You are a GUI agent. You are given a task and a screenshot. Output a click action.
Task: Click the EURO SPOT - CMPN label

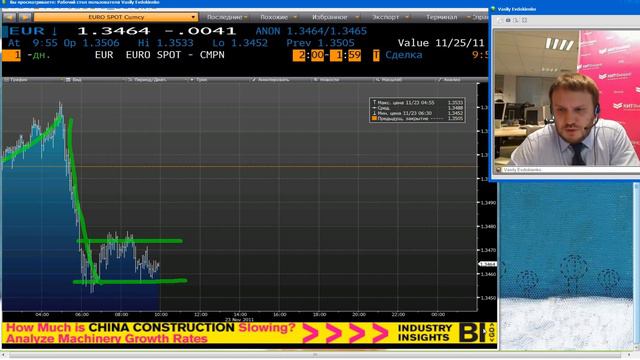[175, 55]
